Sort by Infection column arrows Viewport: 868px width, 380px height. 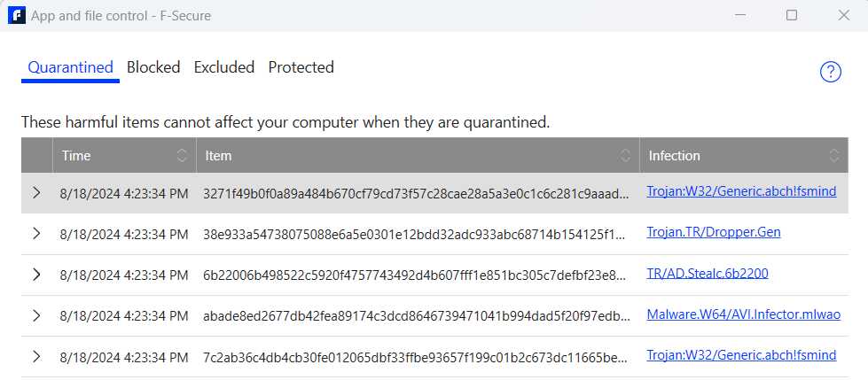click(x=833, y=155)
